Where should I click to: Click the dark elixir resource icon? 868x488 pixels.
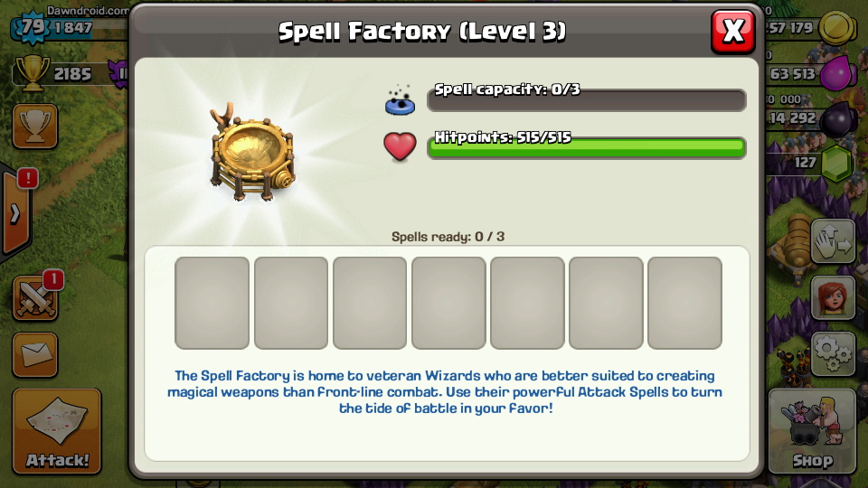pyautogui.click(x=838, y=119)
